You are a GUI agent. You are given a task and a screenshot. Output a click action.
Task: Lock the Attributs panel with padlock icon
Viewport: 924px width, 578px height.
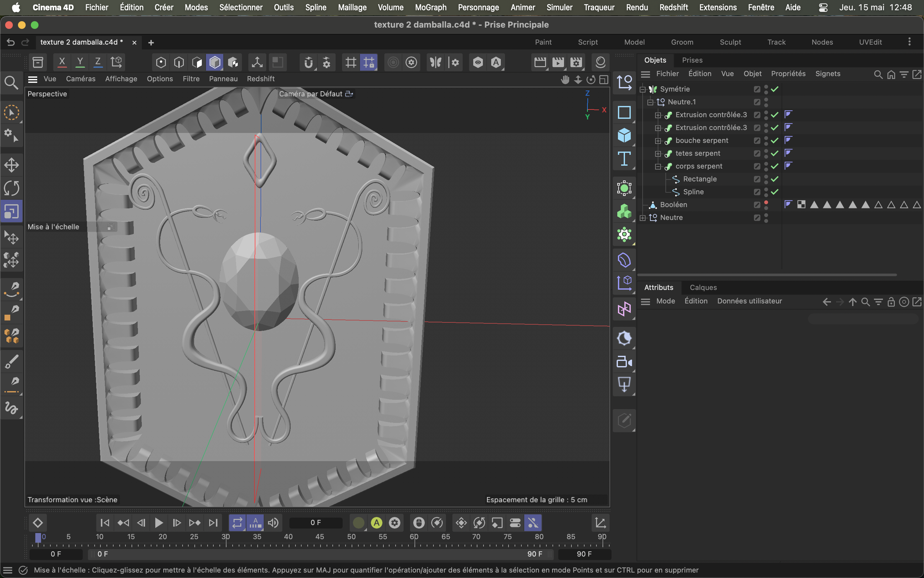(891, 302)
